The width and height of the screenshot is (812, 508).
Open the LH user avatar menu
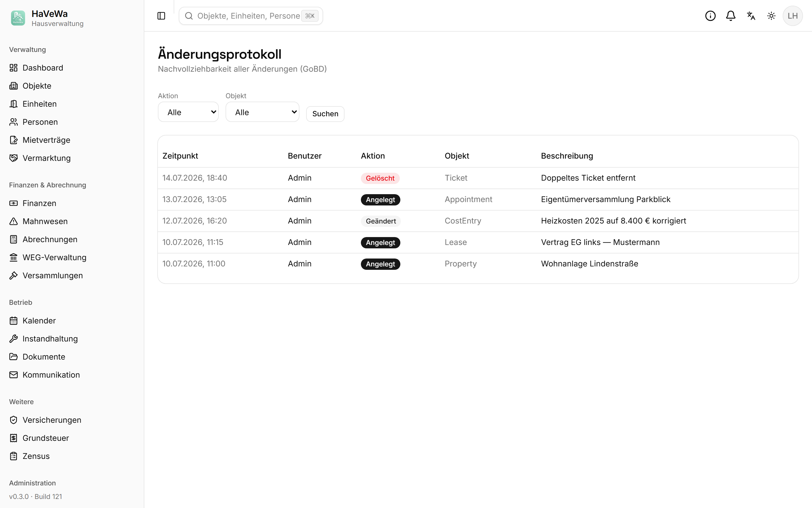[793, 16]
